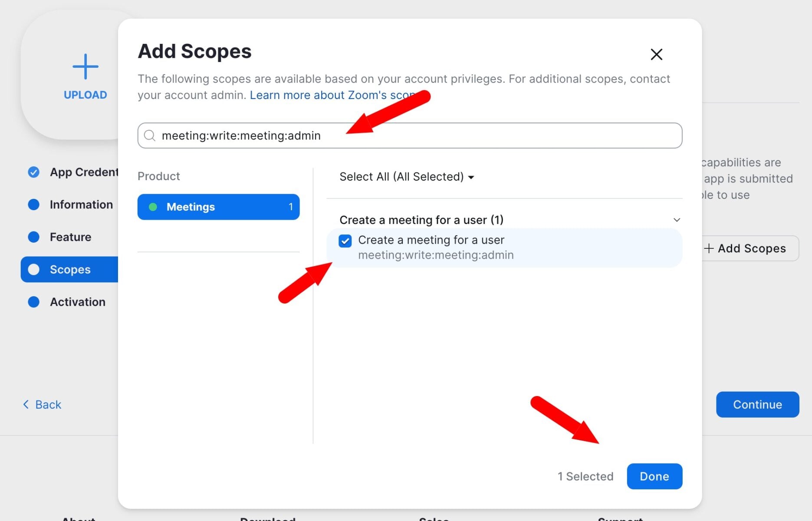This screenshot has height=521, width=812.
Task: Open the Select All dropdown
Action: pos(407,177)
